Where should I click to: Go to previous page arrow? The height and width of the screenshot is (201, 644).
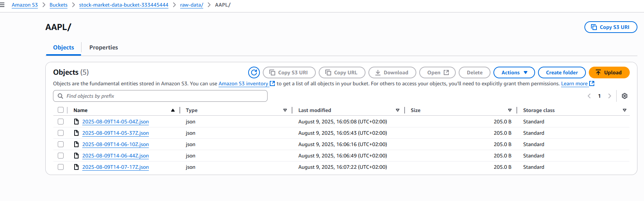[x=589, y=96]
